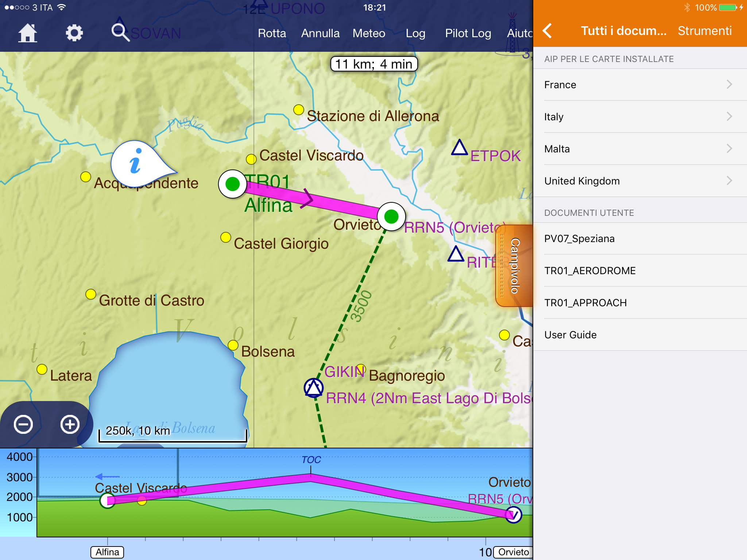
Task: Go back with the orange chevron arrow
Action: click(x=547, y=31)
